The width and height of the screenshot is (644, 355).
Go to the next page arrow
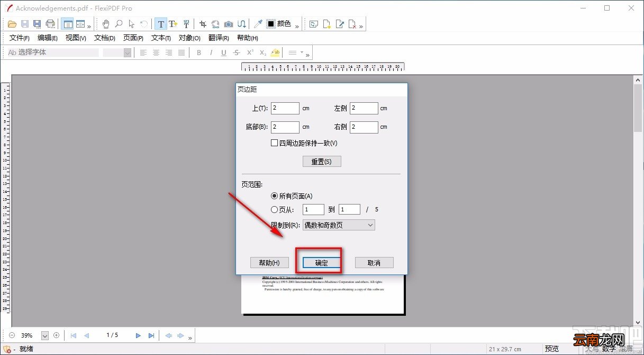point(139,335)
